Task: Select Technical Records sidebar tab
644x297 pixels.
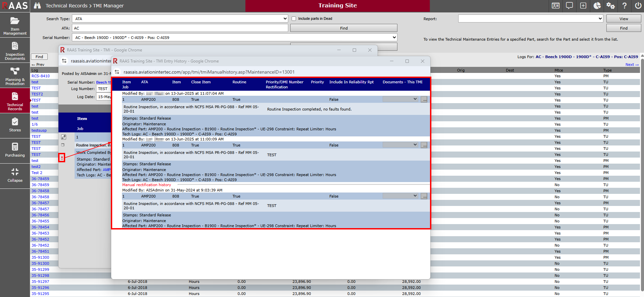Action: pos(15,101)
